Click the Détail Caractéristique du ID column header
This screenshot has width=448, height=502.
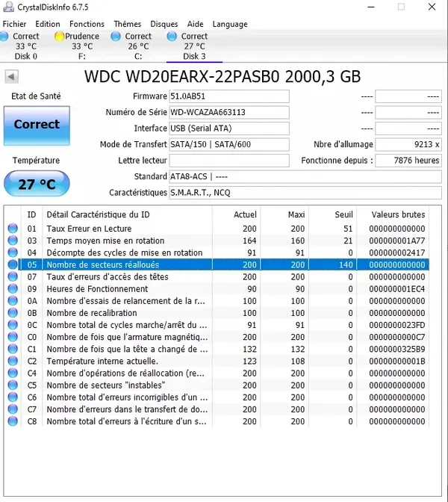click(127, 214)
